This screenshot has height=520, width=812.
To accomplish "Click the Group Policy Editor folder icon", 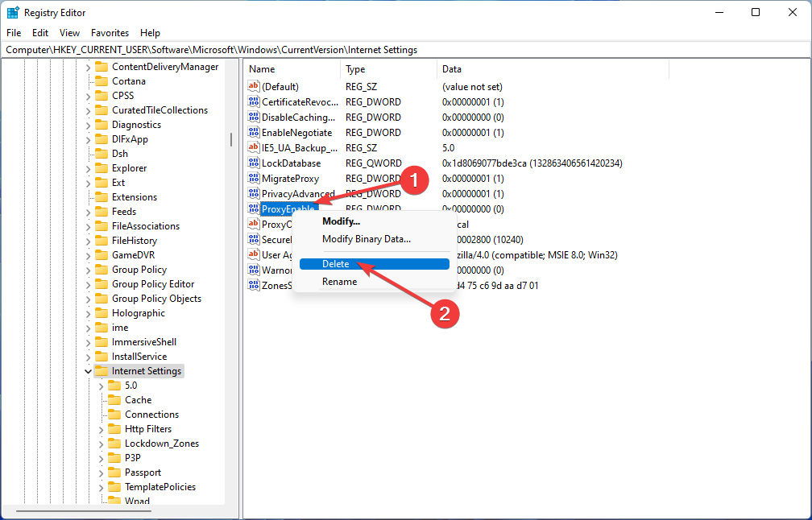I will pyautogui.click(x=101, y=284).
